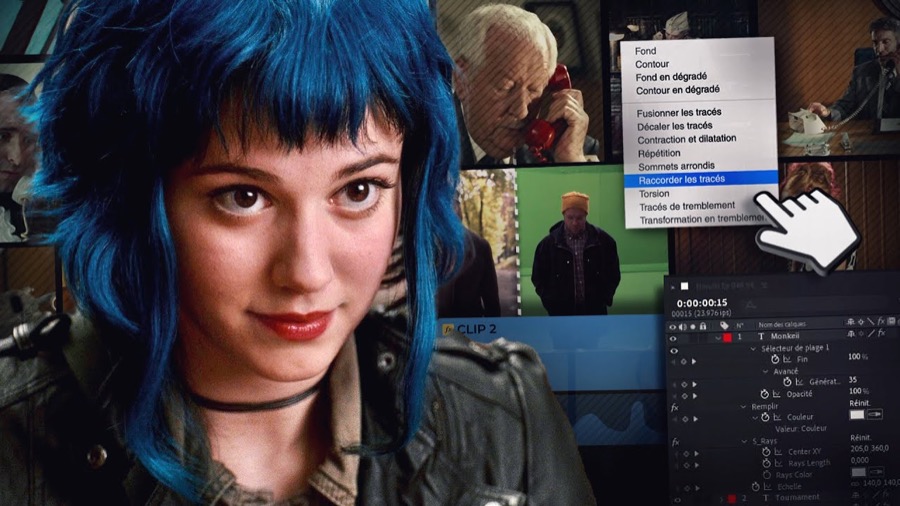This screenshot has height=506, width=900.
Task: Click the graph icon beside Rays Length
Action: pos(778,463)
